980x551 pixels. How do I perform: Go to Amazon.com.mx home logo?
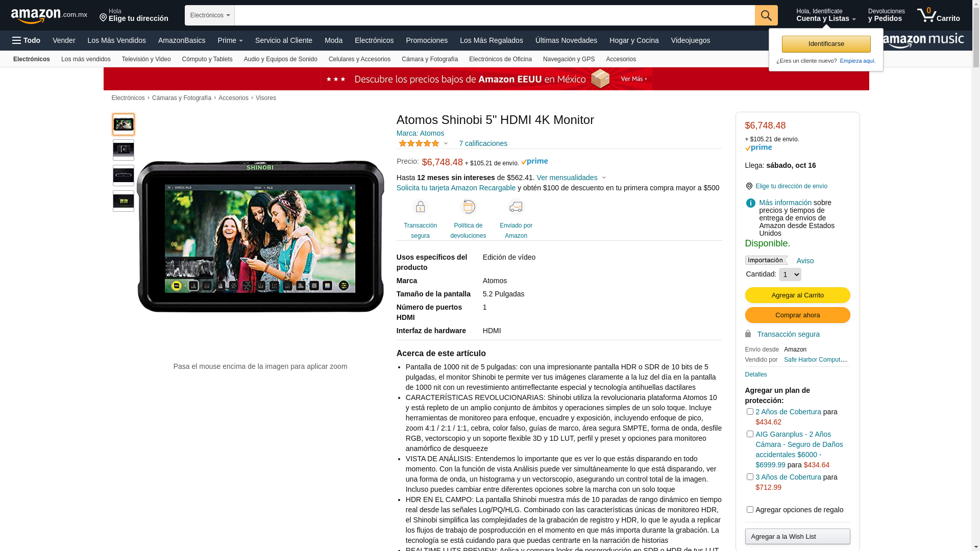pyautogui.click(x=49, y=16)
